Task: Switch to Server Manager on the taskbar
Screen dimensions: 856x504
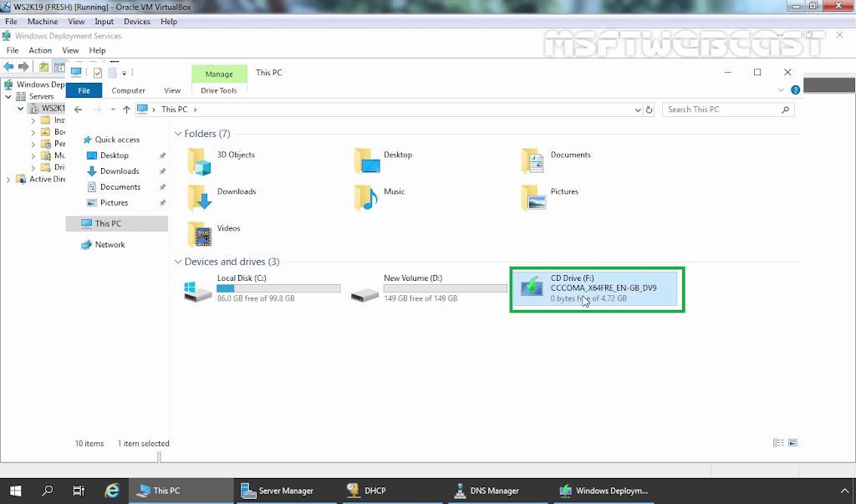Action: pos(286,491)
